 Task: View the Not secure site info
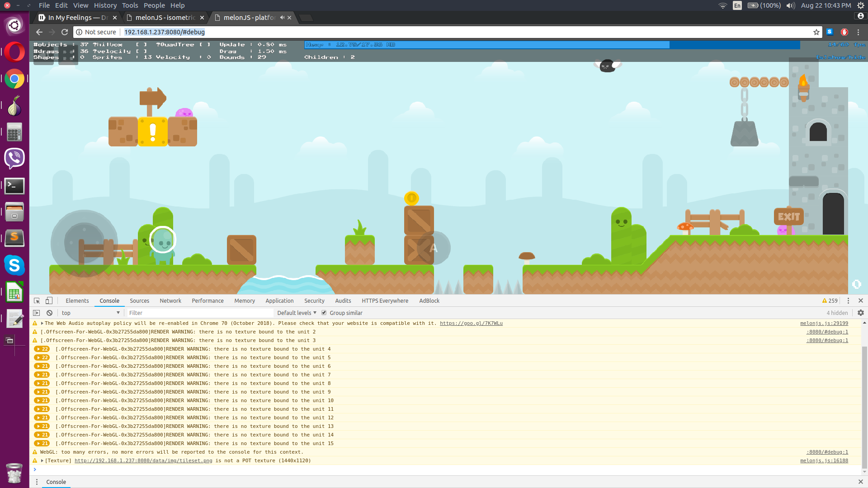pos(96,32)
